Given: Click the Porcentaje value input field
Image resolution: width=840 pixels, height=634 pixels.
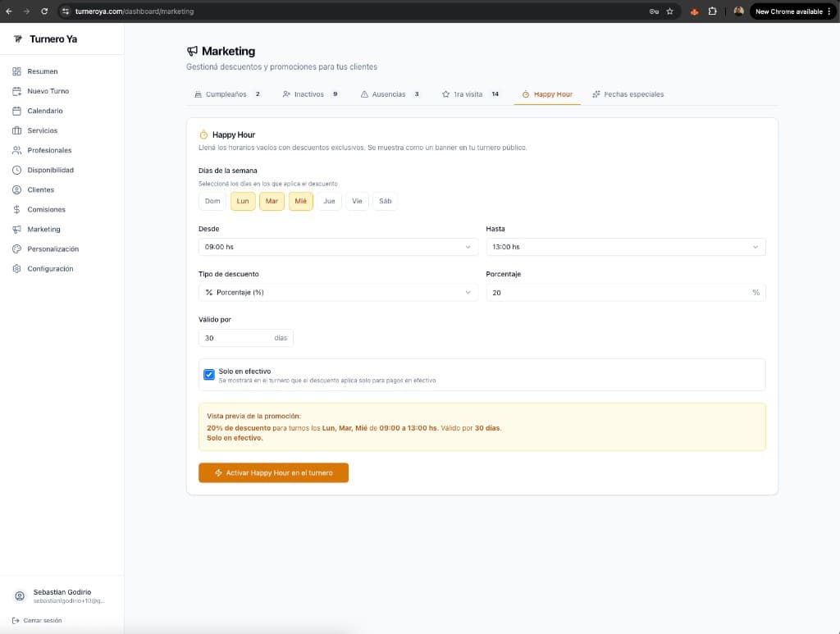Looking at the screenshot, I should point(617,293).
